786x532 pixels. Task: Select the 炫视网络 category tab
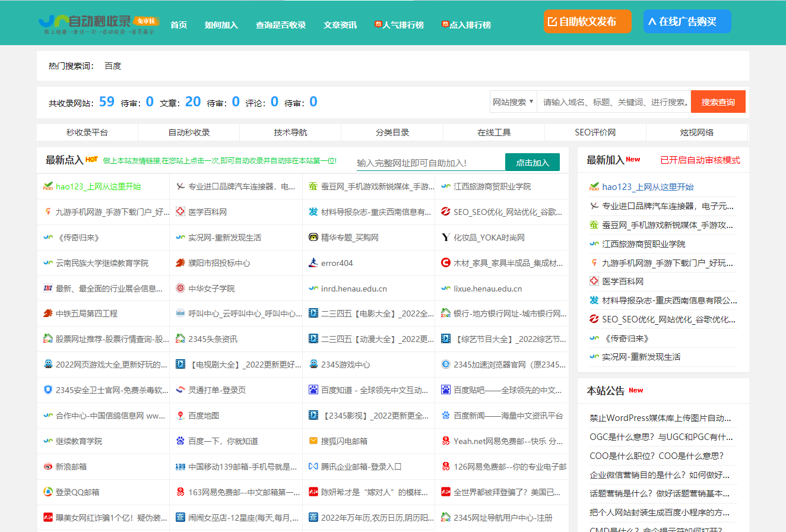(697, 132)
